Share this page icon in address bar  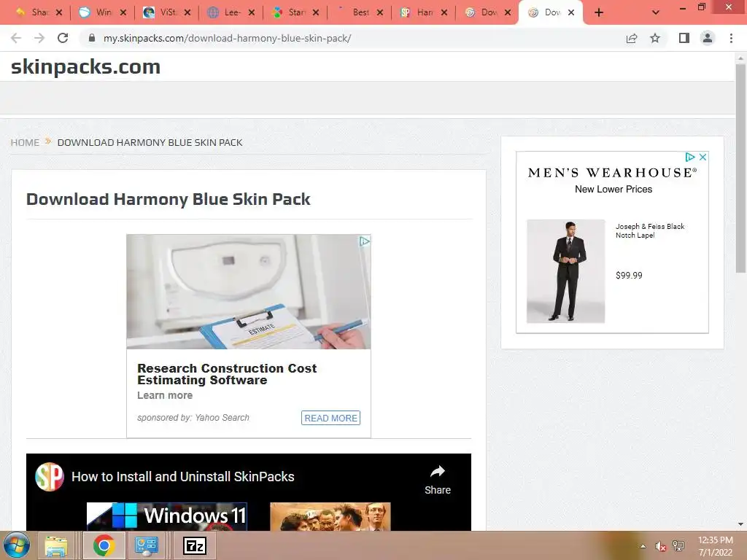pos(632,38)
